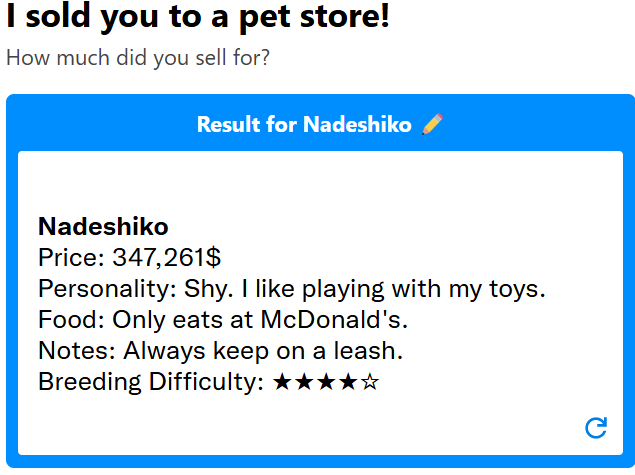This screenshot has height=475, width=635.
Task: Click the fourth filled breeding difficulty star
Action: point(348,382)
